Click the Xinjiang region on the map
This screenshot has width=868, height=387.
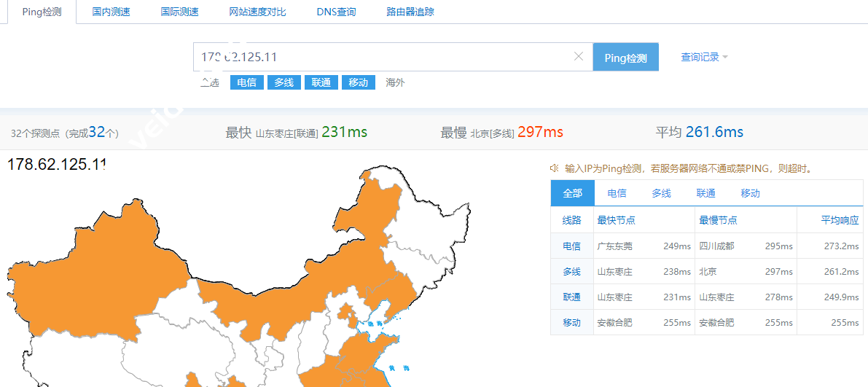(x=100, y=271)
